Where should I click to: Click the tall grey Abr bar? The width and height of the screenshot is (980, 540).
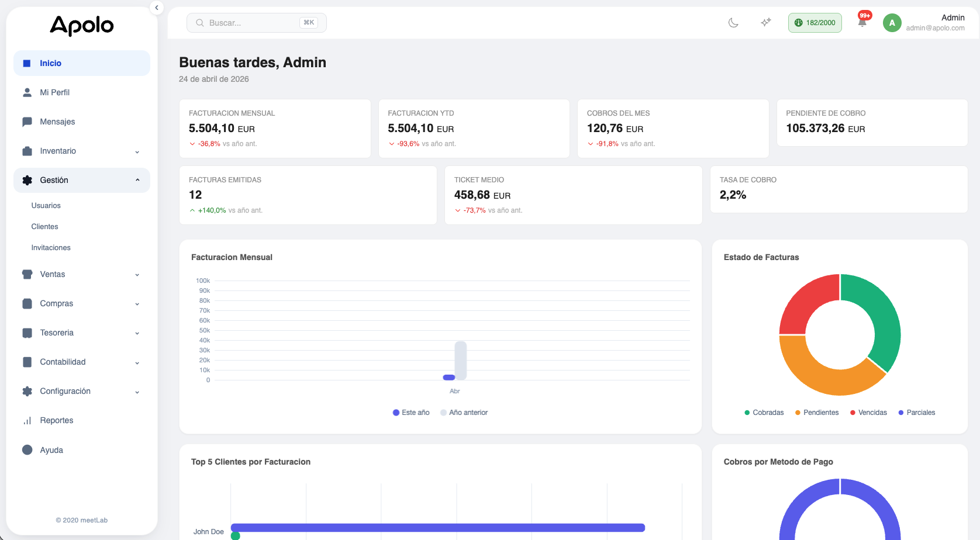(461, 360)
